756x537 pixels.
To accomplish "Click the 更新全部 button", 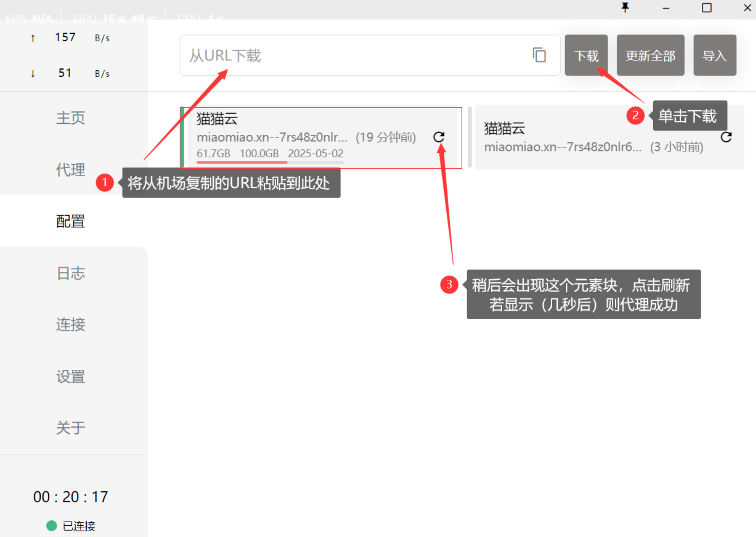I will click(650, 56).
